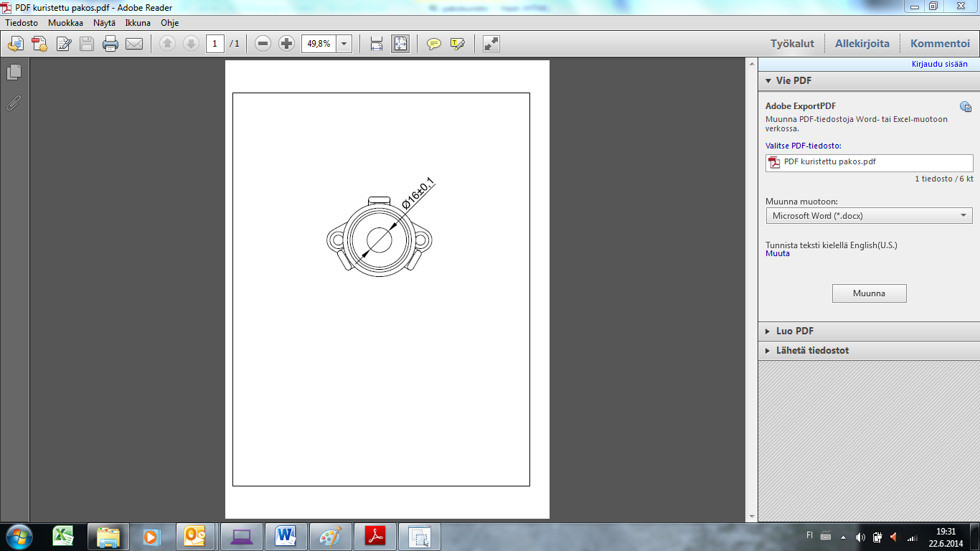Click the laptop icon taskbar button
The image size is (980, 551).
pos(242,537)
